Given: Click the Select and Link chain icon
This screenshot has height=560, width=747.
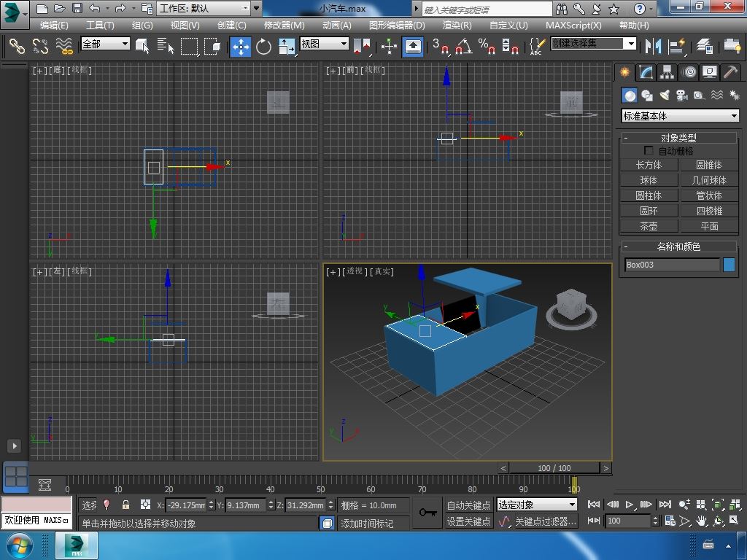Looking at the screenshot, I should (x=16, y=47).
